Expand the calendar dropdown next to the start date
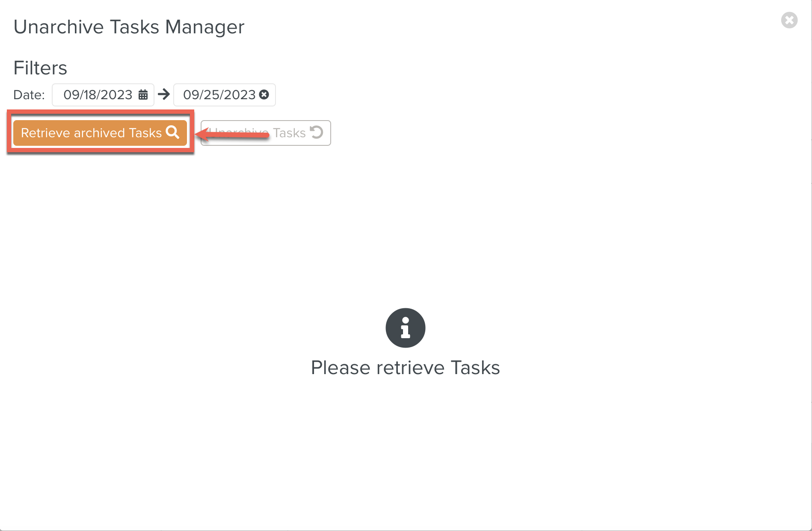The height and width of the screenshot is (531, 812). point(144,95)
